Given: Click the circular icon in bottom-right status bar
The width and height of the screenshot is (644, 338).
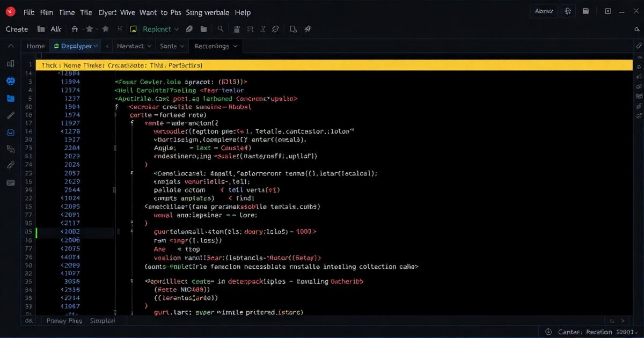Looking at the screenshot, I should point(548,332).
